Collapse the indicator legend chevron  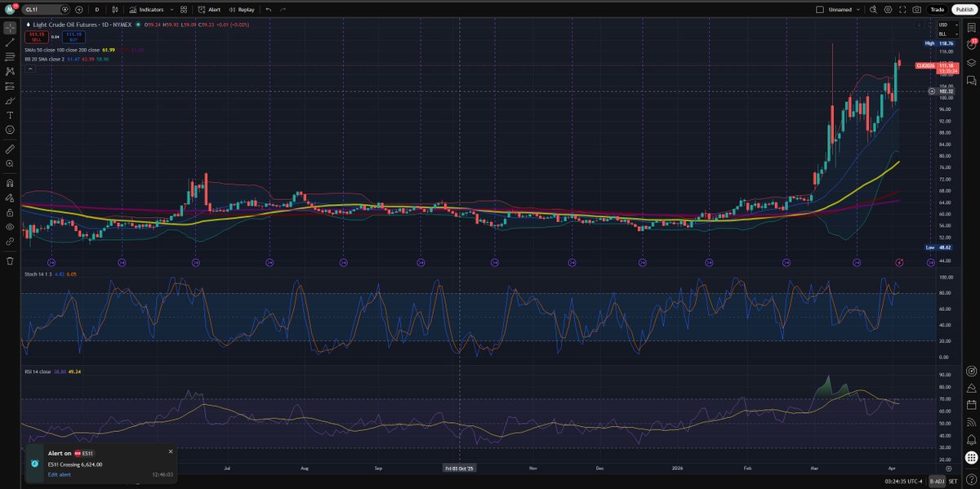coord(31,69)
